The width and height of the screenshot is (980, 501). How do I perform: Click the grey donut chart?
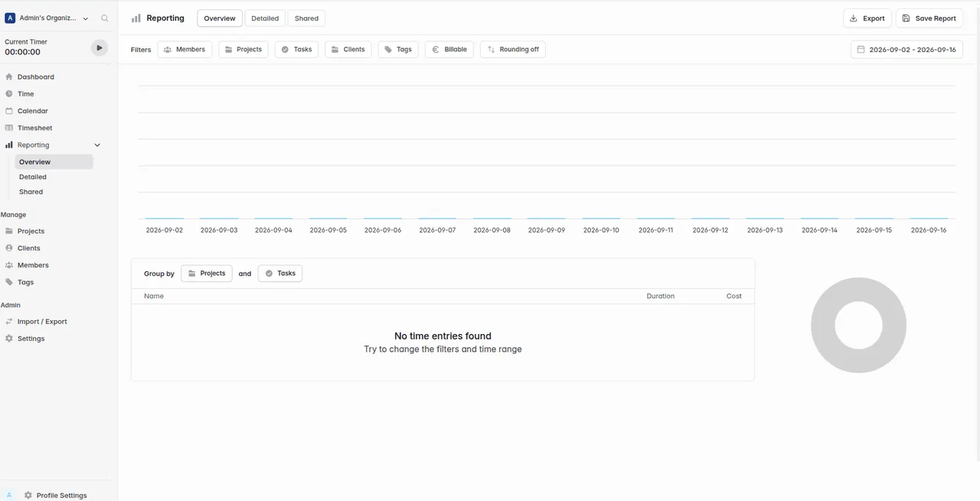tap(858, 326)
